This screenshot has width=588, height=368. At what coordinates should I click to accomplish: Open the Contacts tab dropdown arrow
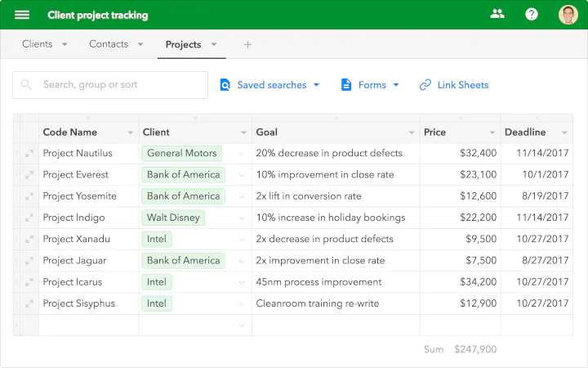point(140,44)
